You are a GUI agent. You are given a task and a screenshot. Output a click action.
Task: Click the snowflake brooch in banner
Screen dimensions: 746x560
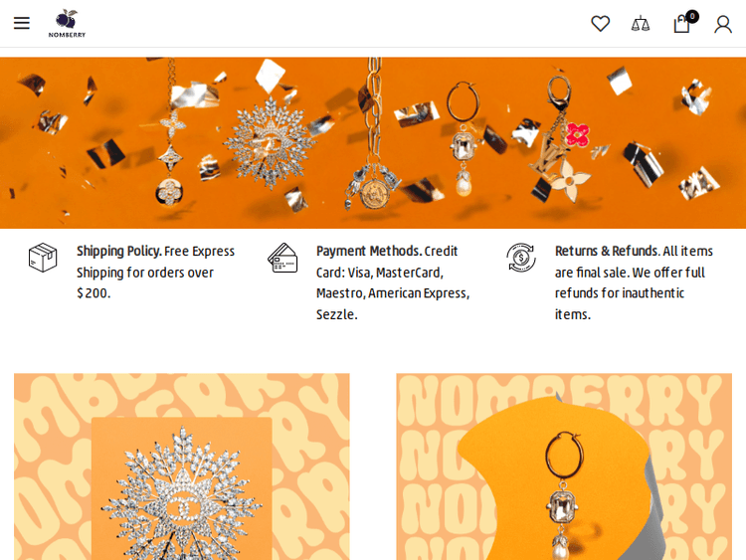pyautogui.click(x=270, y=141)
